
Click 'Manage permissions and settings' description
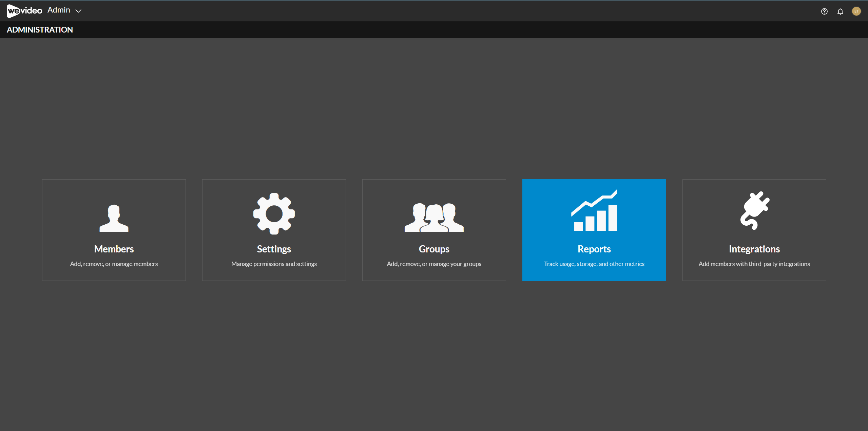pos(274,264)
